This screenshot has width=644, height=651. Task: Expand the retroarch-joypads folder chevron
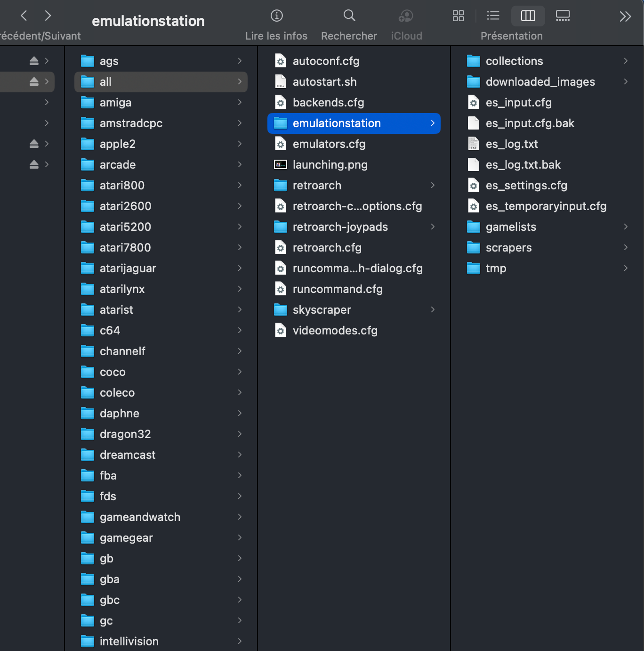click(433, 227)
